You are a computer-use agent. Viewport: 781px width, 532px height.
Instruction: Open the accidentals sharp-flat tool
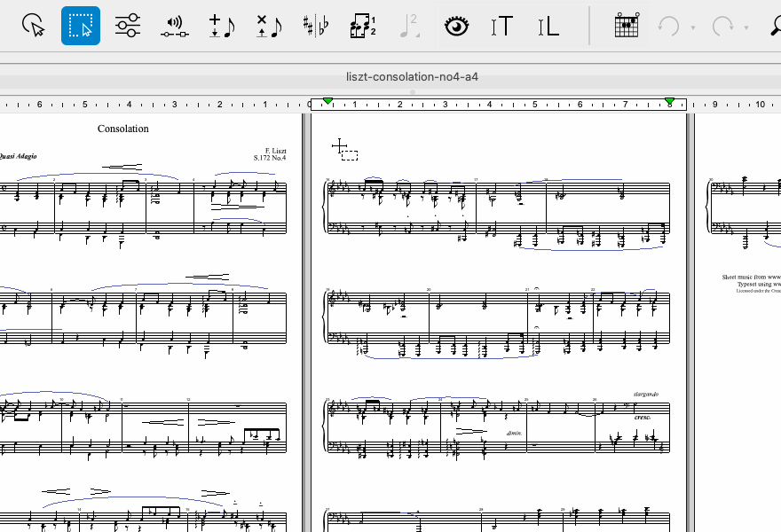(315, 26)
